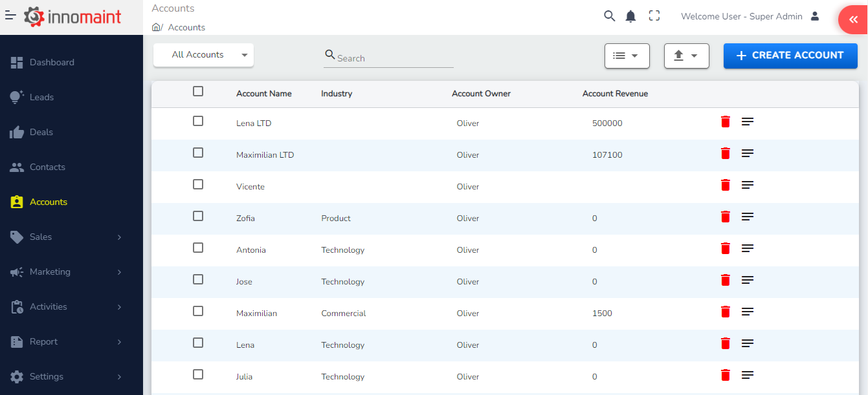
Task: Select the Vicente row checkbox
Action: coord(198,184)
